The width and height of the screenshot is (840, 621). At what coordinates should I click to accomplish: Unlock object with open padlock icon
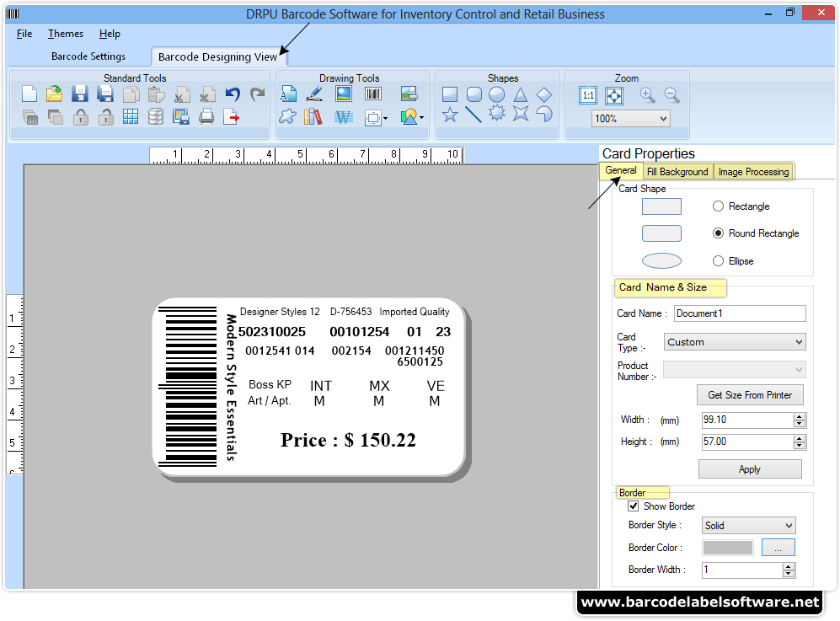106,117
